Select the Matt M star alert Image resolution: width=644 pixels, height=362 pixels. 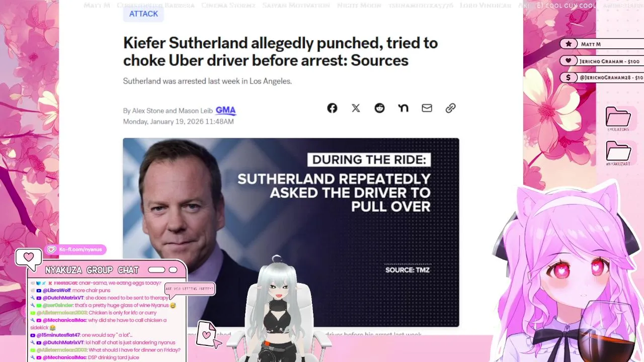[602, 44]
